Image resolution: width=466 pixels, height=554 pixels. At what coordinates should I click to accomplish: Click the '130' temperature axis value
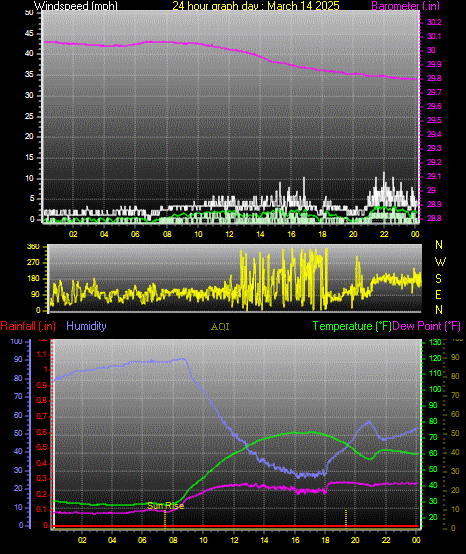click(x=435, y=342)
